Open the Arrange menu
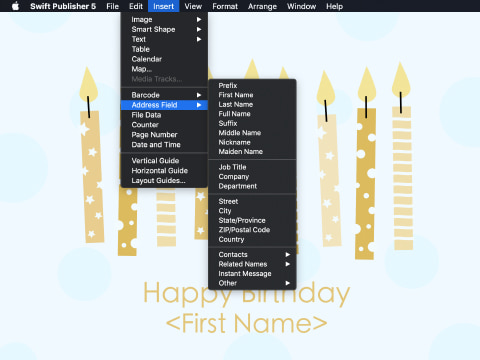480x360 pixels. pos(262,6)
